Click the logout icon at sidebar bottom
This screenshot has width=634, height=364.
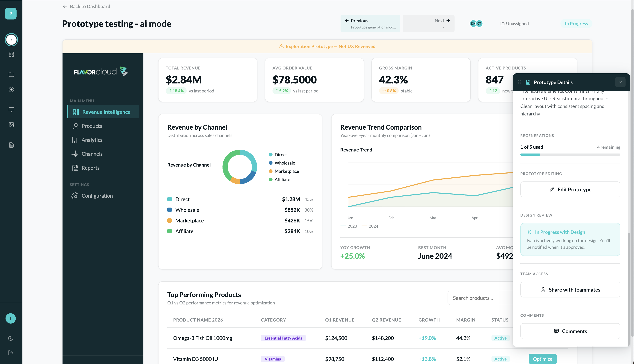coord(11,353)
